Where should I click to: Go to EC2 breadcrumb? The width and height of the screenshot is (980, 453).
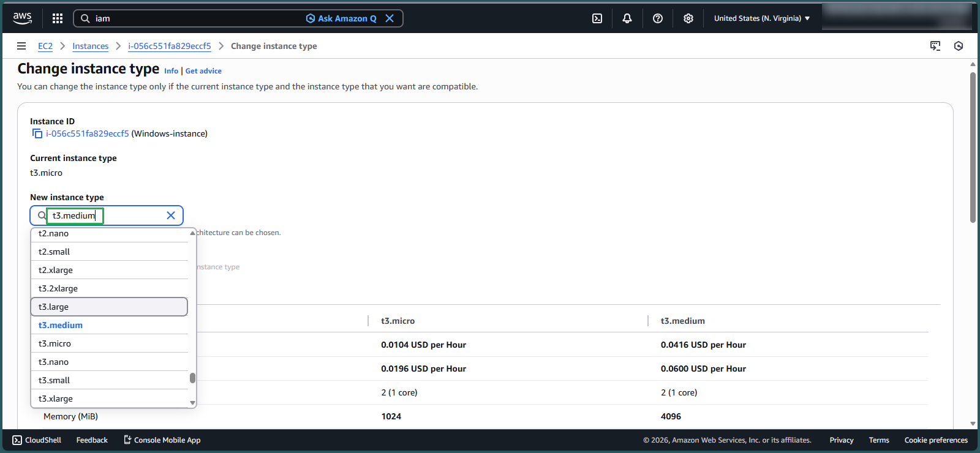click(45, 46)
